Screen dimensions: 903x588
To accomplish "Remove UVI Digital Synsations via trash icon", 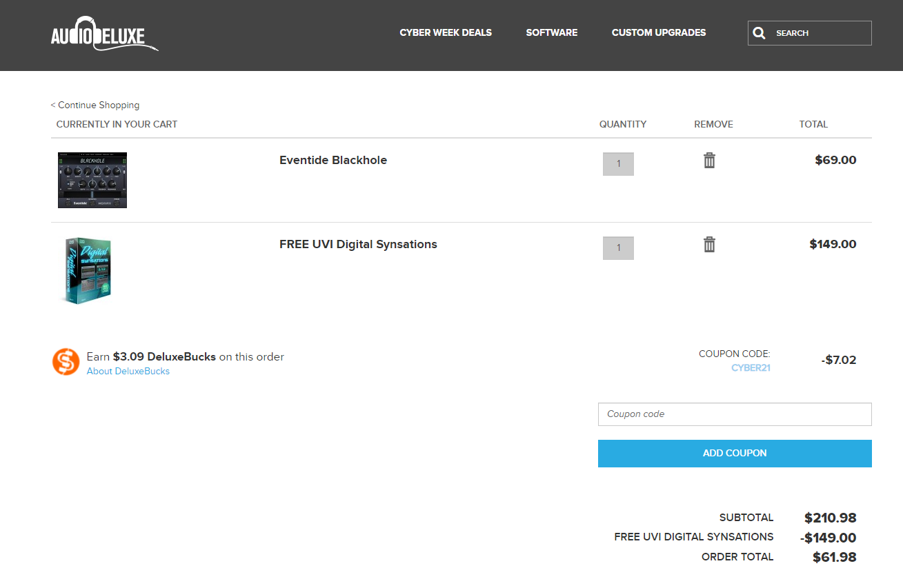I will tap(709, 245).
